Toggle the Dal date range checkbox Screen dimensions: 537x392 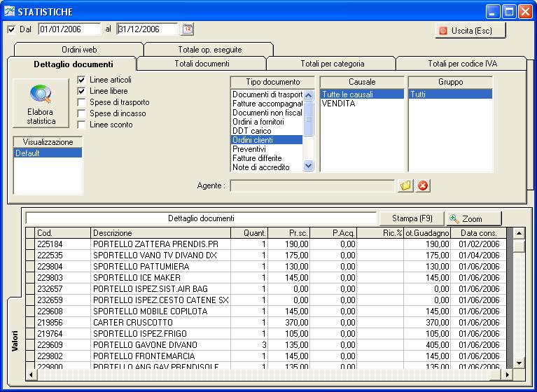click(11, 29)
